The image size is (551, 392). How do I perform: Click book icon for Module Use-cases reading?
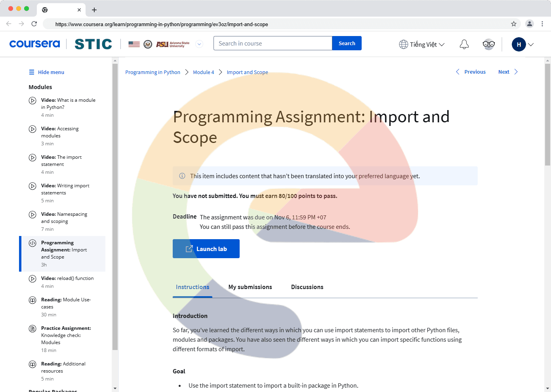click(x=32, y=300)
